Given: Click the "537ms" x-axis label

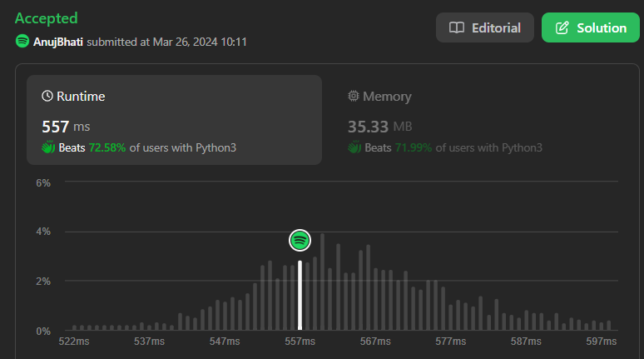Looking at the screenshot, I should coord(149,342).
